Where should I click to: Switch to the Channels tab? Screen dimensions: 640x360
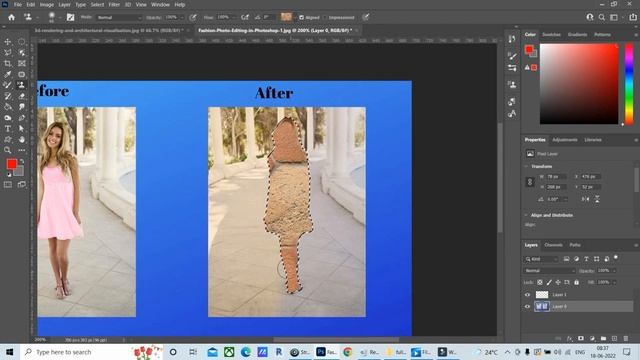pos(553,245)
